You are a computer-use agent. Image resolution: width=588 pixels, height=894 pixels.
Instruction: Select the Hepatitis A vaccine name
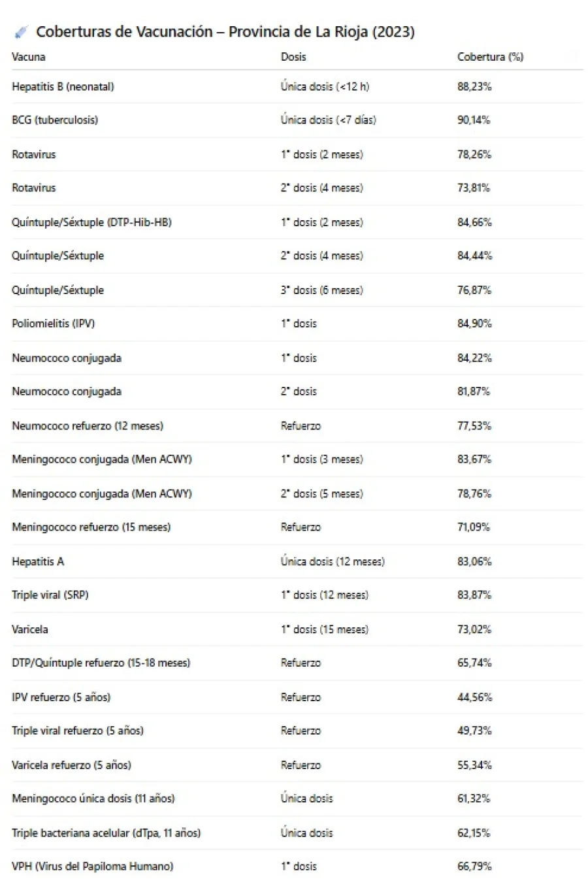pos(38,561)
